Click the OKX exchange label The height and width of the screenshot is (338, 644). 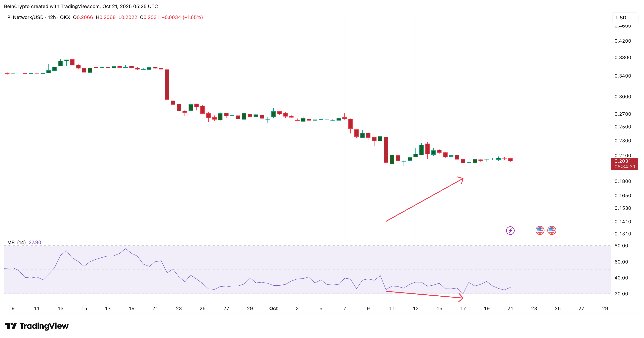tap(65, 17)
